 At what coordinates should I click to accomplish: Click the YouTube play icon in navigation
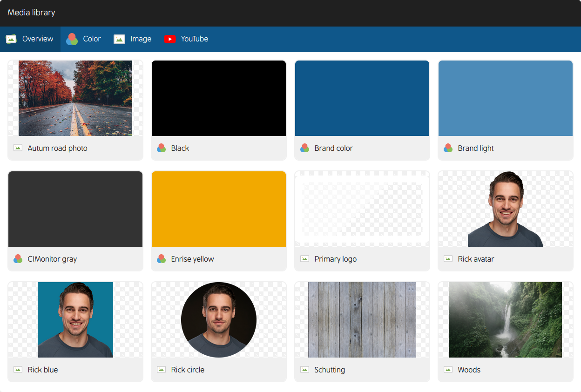point(170,39)
